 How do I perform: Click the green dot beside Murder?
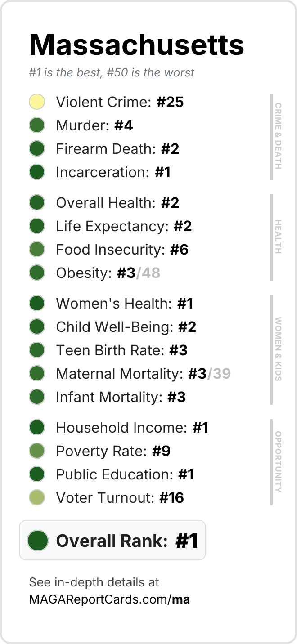[37, 125]
